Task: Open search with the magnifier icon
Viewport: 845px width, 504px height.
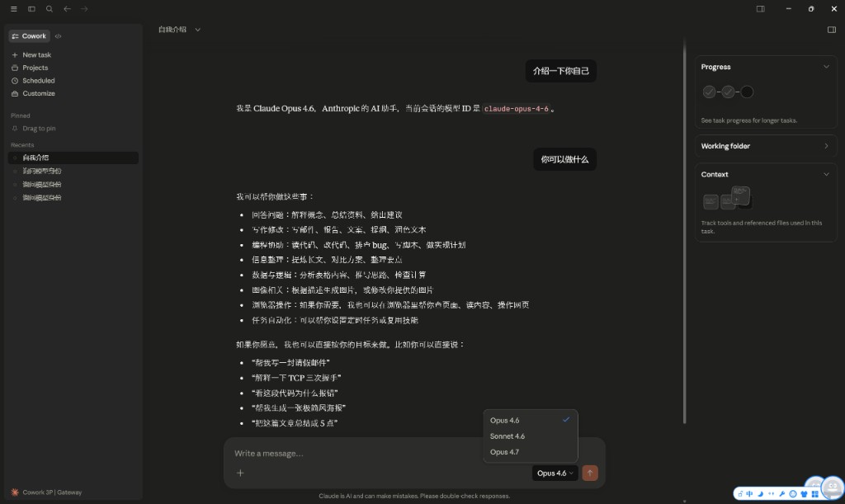Action: [49, 8]
